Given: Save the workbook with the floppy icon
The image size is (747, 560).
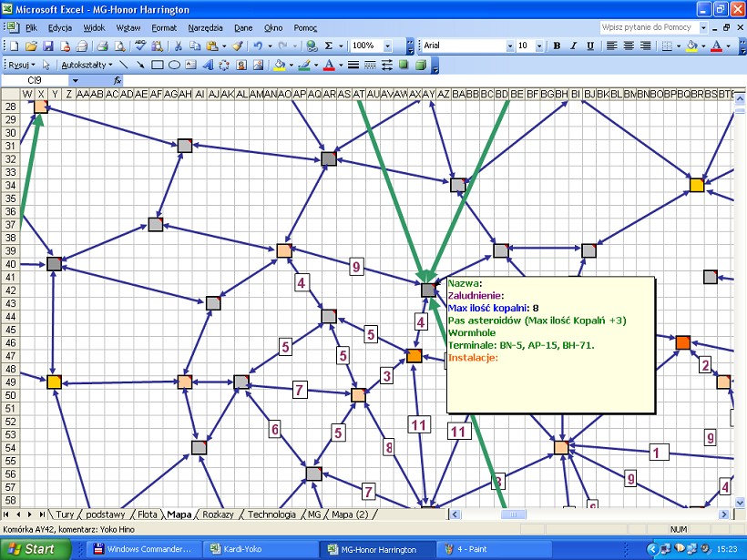Looking at the screenshot, I should [48, 46].
